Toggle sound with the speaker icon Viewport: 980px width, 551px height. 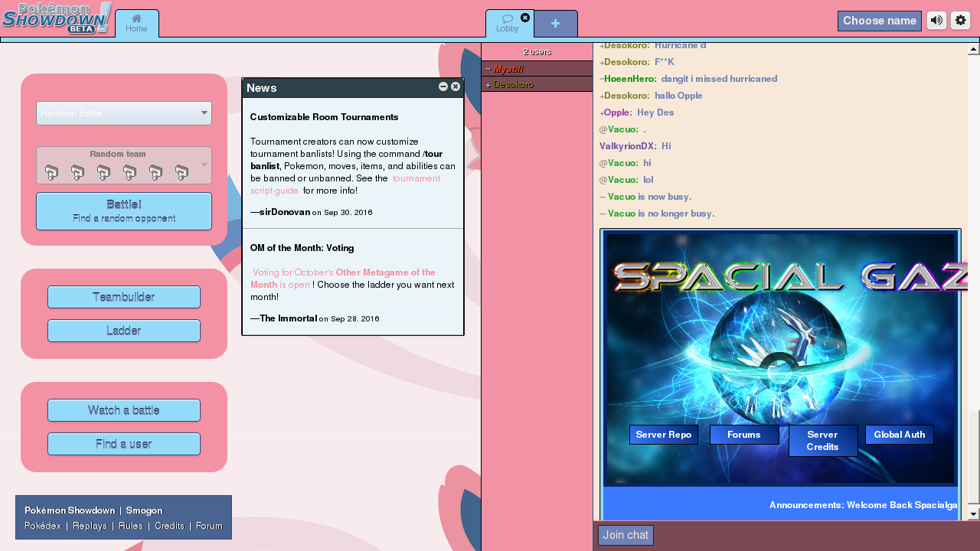click(936, 21)
